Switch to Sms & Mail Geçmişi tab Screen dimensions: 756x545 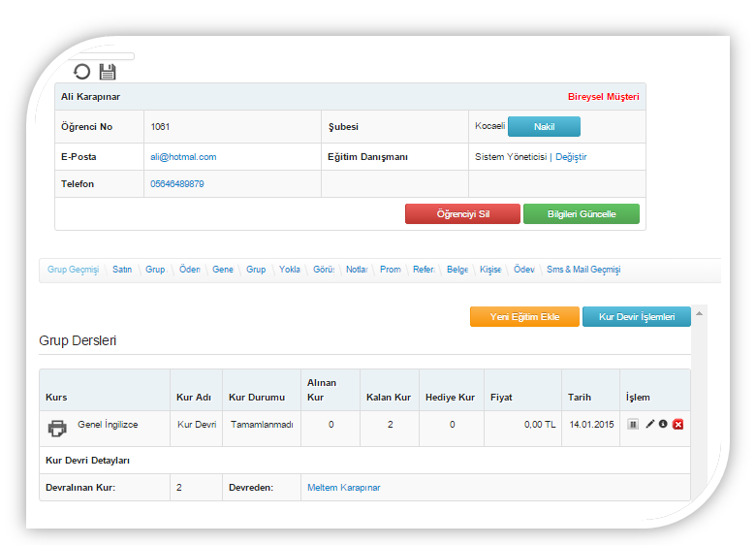click(583, 270)
